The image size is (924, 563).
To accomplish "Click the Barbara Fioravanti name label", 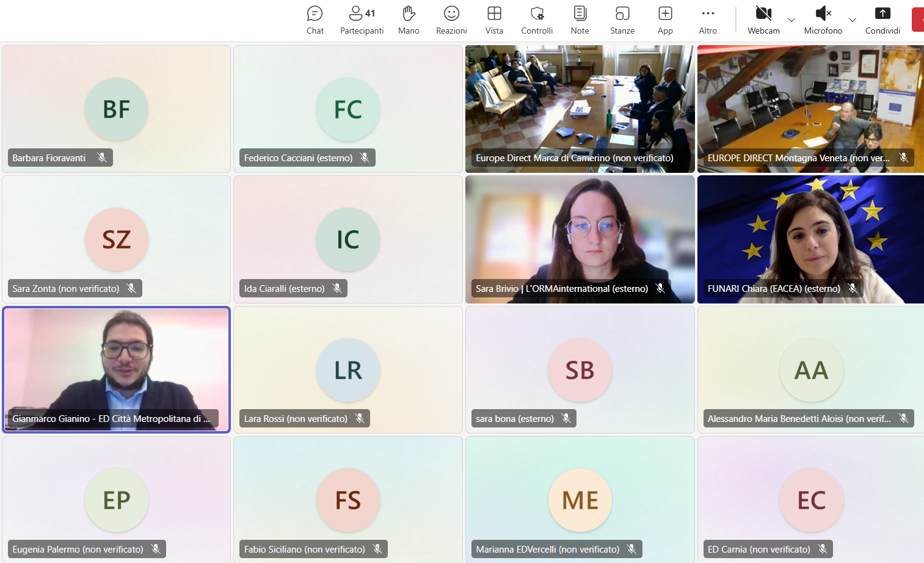I will point(49,158).
